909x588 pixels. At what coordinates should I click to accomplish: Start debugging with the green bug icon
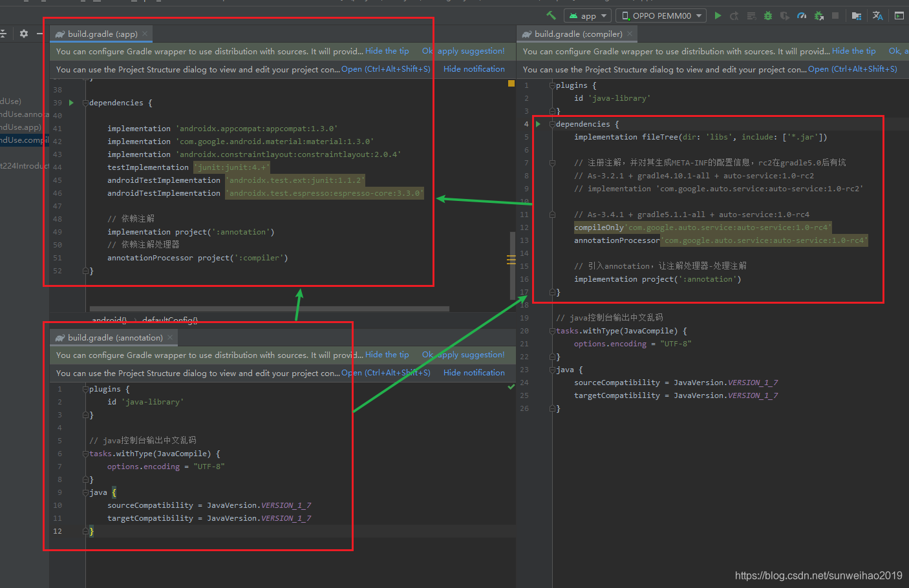point(768,16)
